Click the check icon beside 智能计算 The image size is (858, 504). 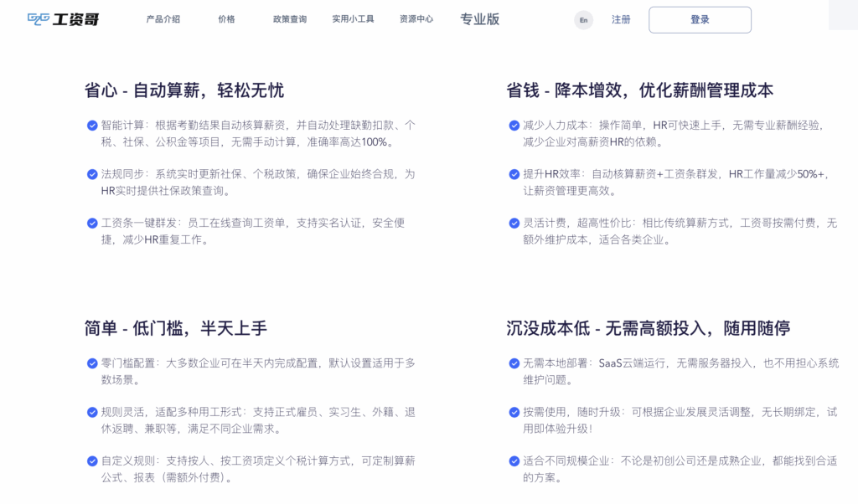[92, 126]
